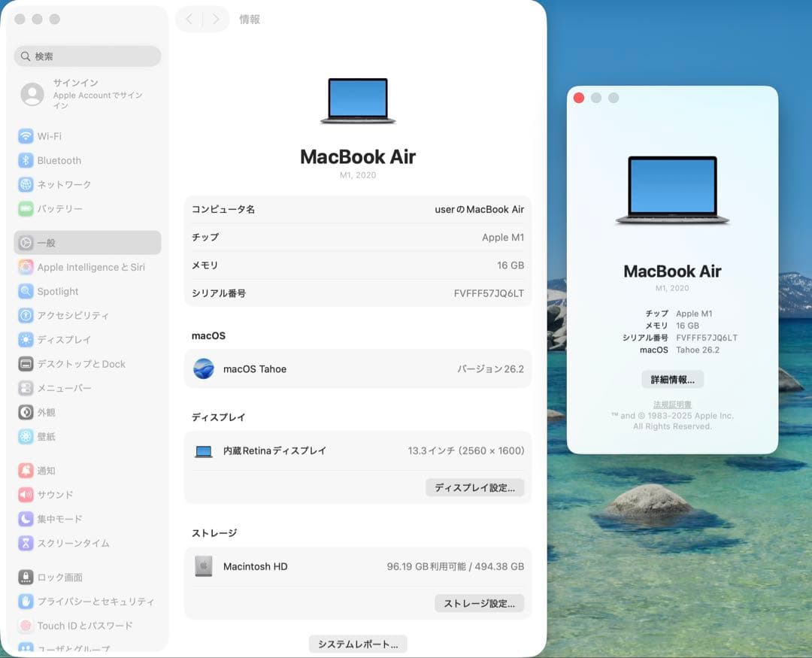Open the 法規証明書 link
The height and width of the screenshot is (658, 812).
point(671,403)
